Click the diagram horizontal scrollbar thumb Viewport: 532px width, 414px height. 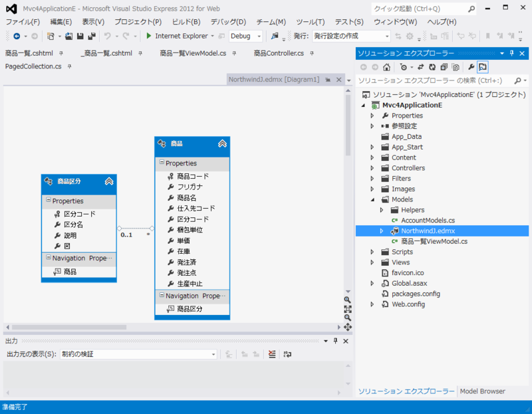69,327
